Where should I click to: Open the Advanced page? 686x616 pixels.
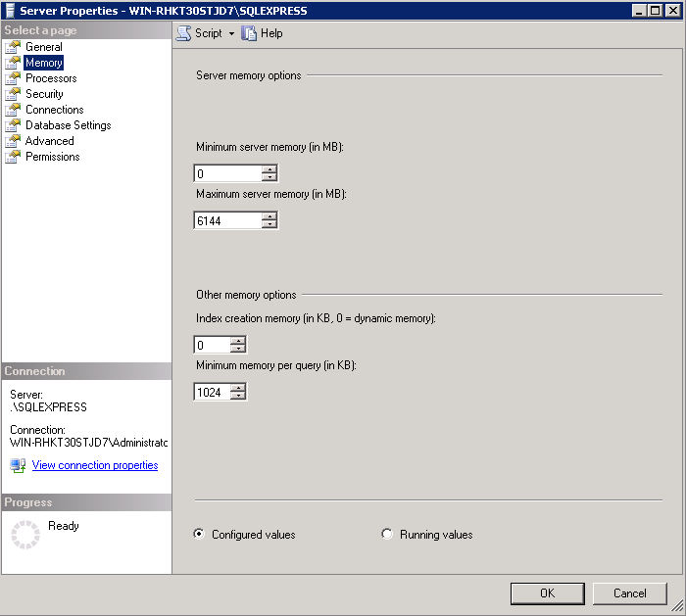click(49, 141)
